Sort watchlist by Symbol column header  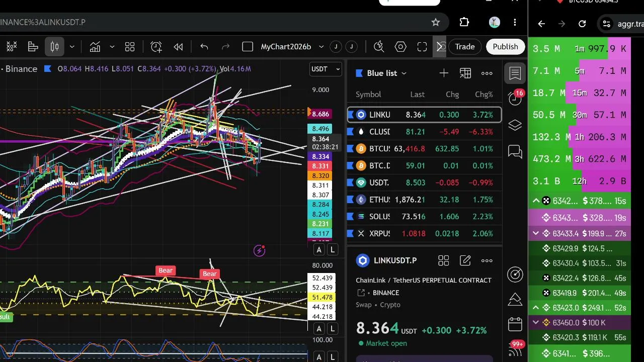[x=368, y=95]
